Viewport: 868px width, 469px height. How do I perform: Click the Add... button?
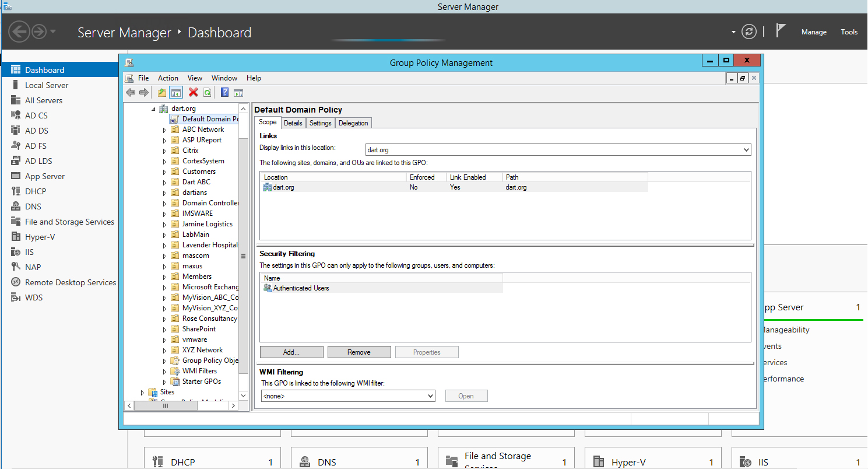pos(291,352)
